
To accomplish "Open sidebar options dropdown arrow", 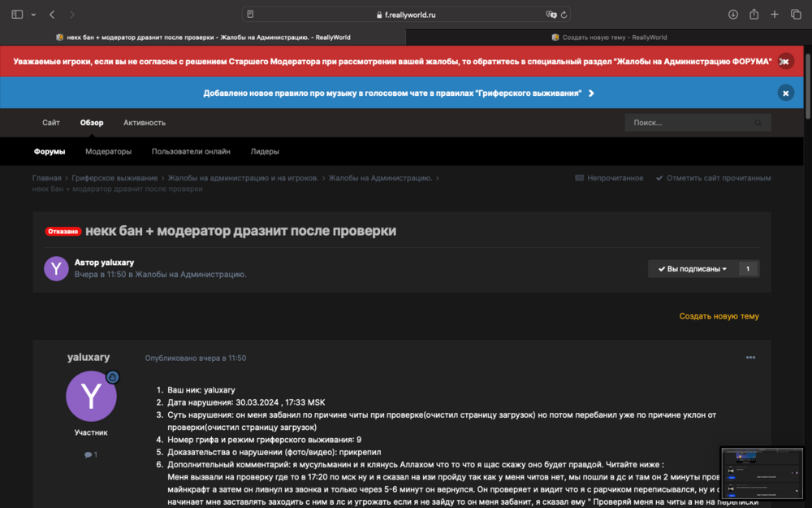I will point(33,15).
